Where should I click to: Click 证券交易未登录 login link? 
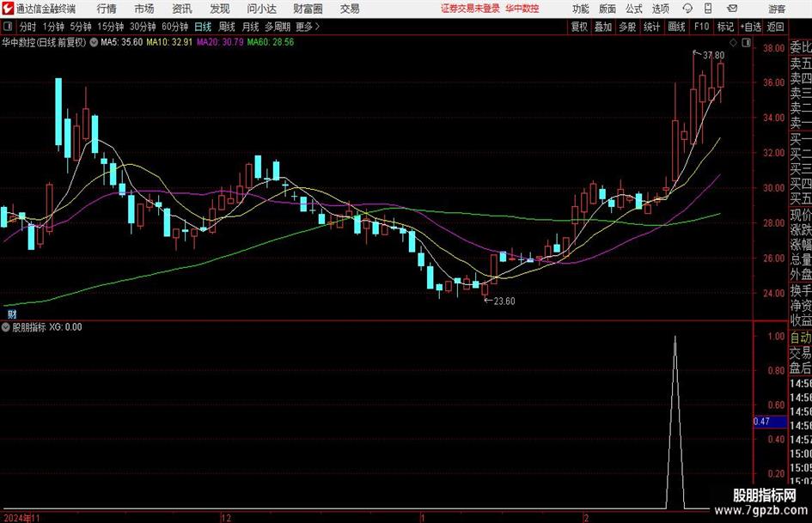(x=471, y=9)
